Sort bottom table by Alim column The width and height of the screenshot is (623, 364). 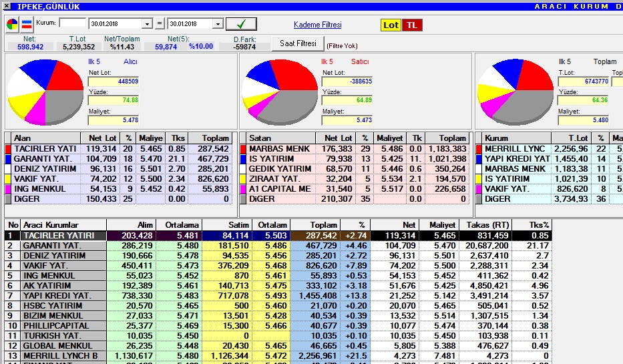pyautogui.click(x=131, y=225)
